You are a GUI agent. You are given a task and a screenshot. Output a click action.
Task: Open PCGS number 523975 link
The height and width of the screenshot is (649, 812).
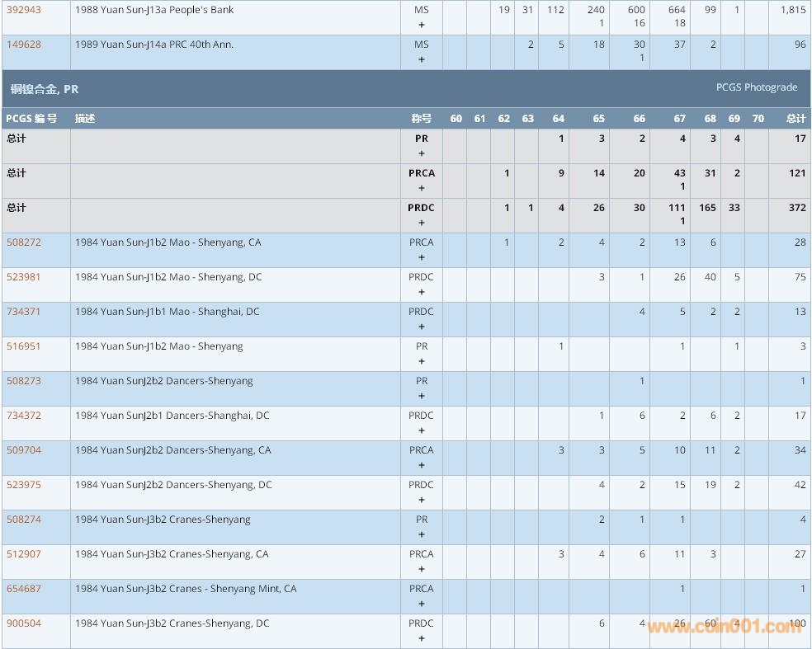point(24,485)
